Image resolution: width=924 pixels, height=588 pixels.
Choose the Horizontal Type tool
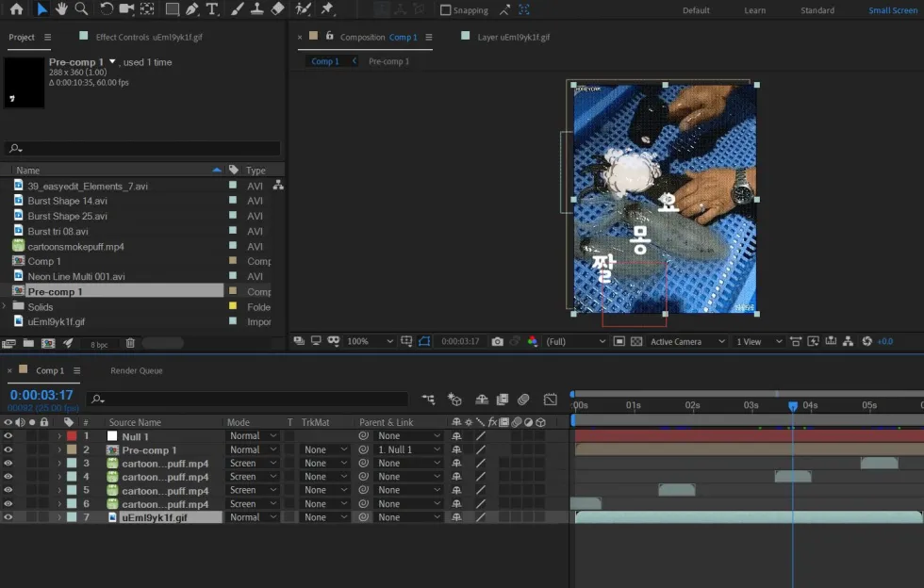coord(212,8)
